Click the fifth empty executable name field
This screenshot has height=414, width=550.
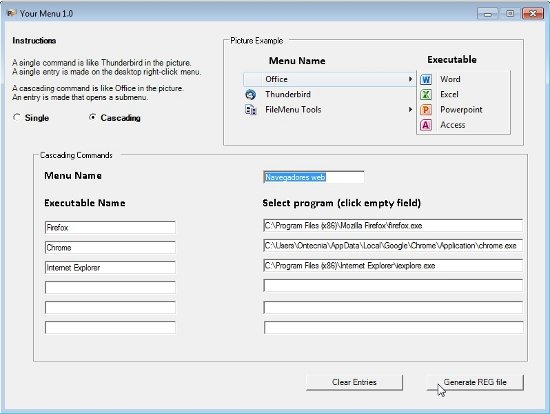[110, 307]
